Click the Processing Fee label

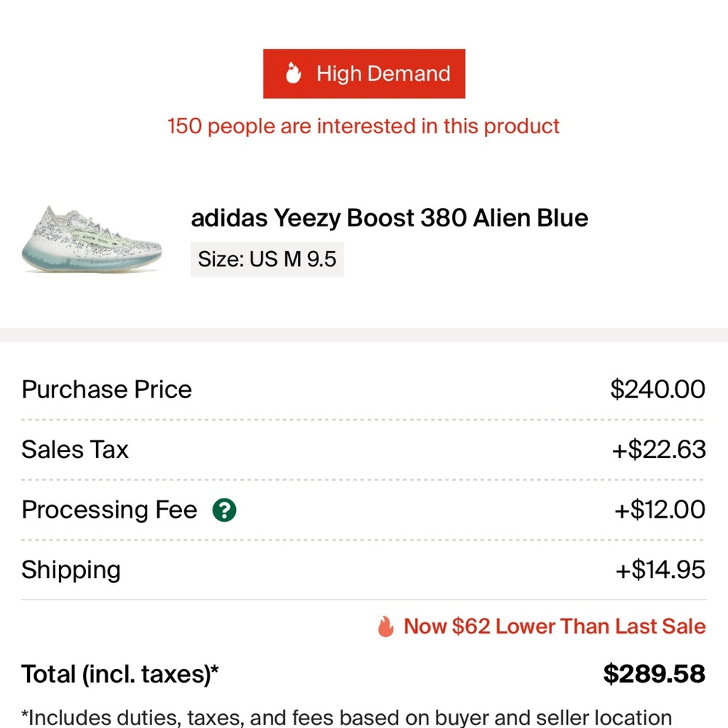[108, 510]
